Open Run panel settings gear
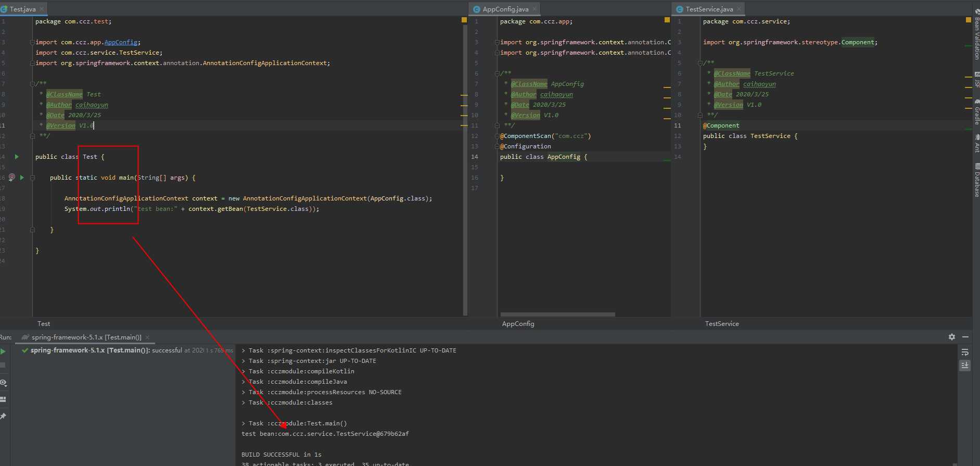Image resolution: width=980 pixels, height=466 pixels. (x=952, y=337)
